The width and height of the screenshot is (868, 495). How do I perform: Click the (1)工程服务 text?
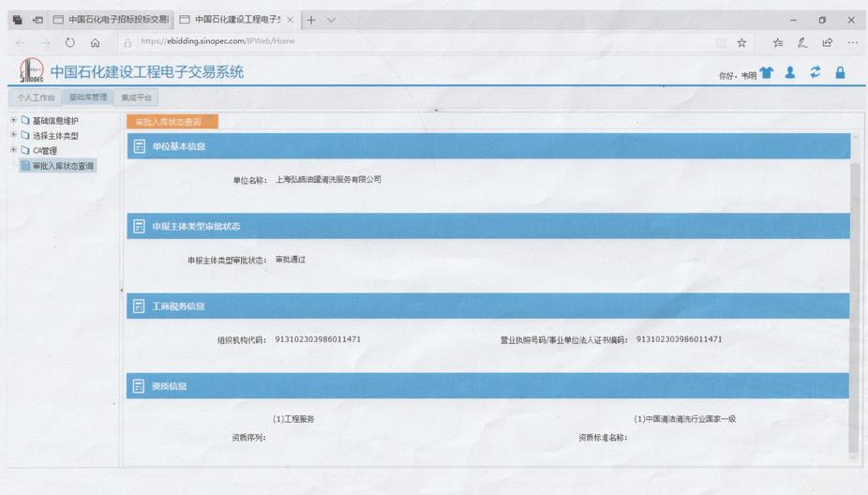pyautogui.click(x=293, y=419)
